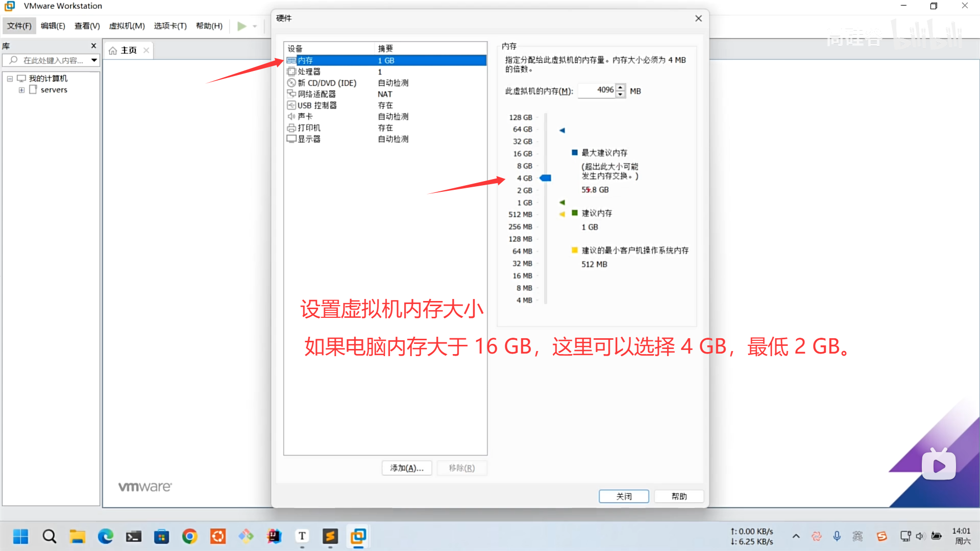Select the Network Adapter device icon
The height and width of the screenshot is (551, 980).
click(291, 94)
